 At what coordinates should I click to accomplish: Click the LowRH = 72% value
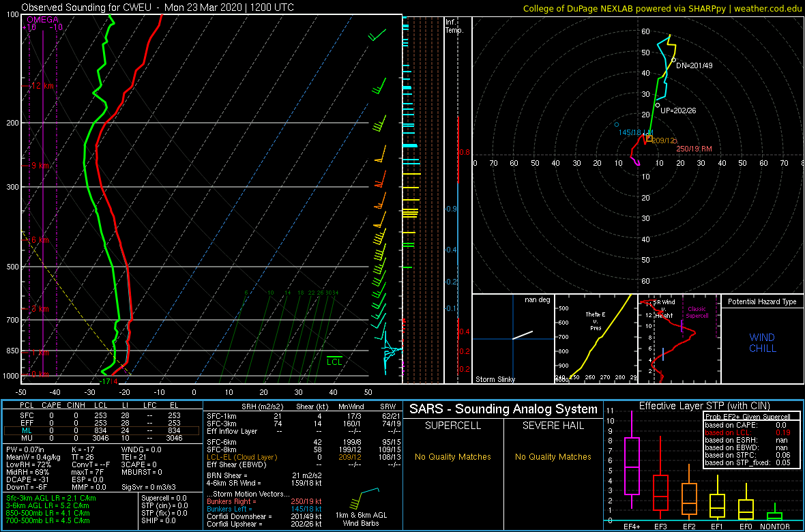click(27, 464)
